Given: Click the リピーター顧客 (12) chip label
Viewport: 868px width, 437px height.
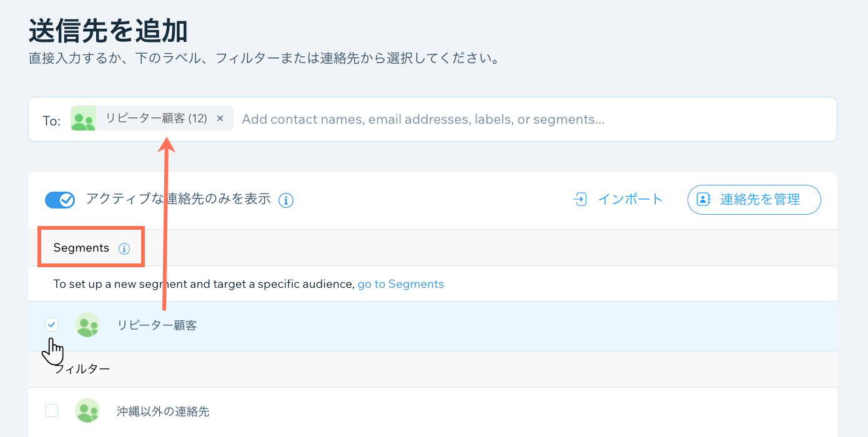Looking at the screenshot, I should point(156,119).
